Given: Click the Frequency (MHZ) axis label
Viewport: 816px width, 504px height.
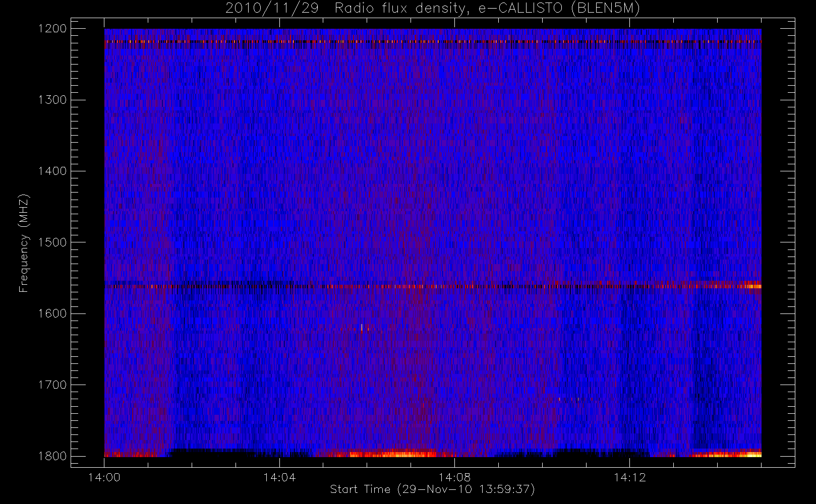Looking at the screenshot, I should pyautogui.click(x=23, y=243).
